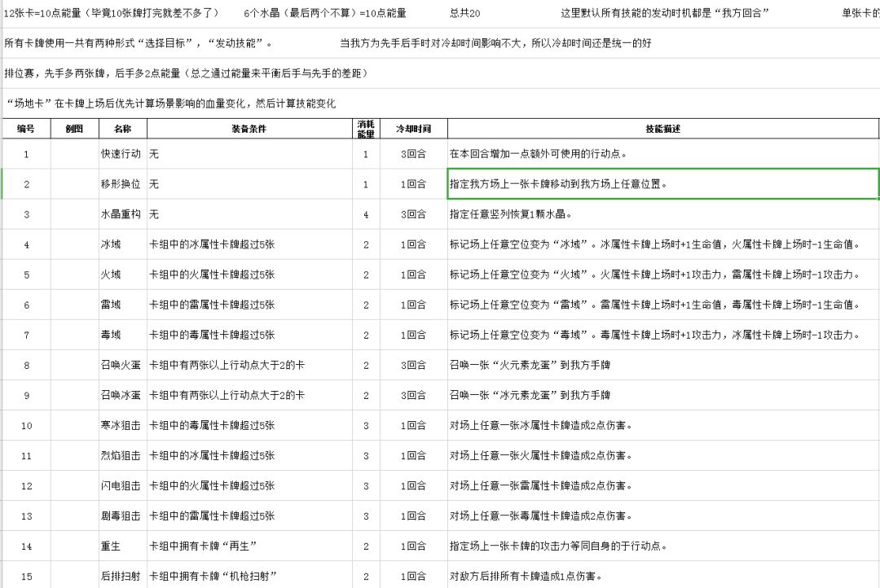The width and height of the screenshot is (880, 588).
Task: Click number cell 1 in 编号 column
Action: pos(26,154)
